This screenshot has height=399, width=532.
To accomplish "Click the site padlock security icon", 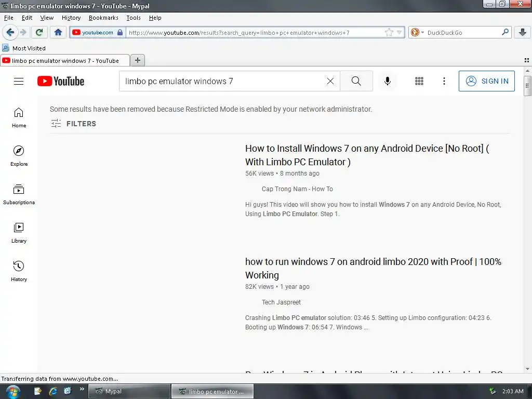I will [120, 33].
